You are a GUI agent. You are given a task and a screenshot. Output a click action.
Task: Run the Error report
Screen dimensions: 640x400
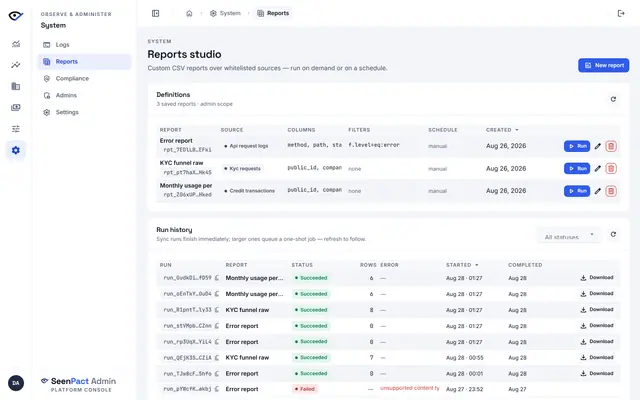577,146
